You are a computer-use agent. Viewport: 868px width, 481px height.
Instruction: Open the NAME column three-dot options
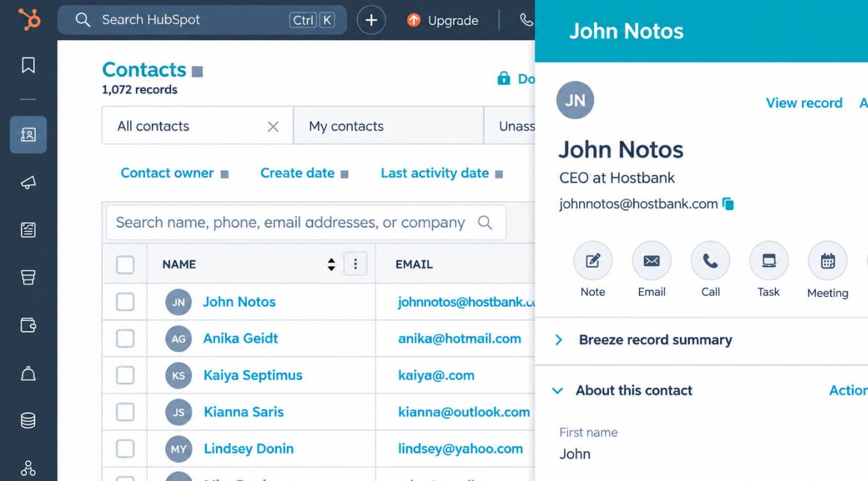point(355,264)
